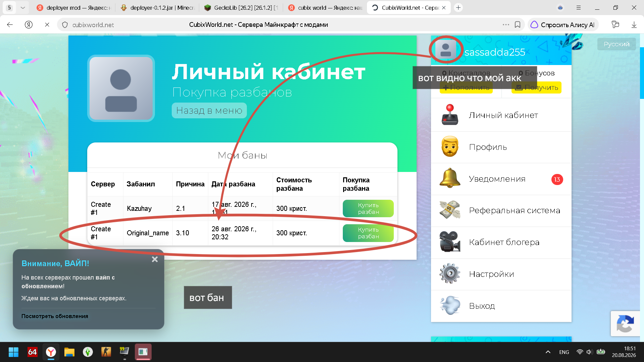This screenshot has height=362, width=644.
Task: Click the Windows Start button
Action: click(x=13, y=352)
